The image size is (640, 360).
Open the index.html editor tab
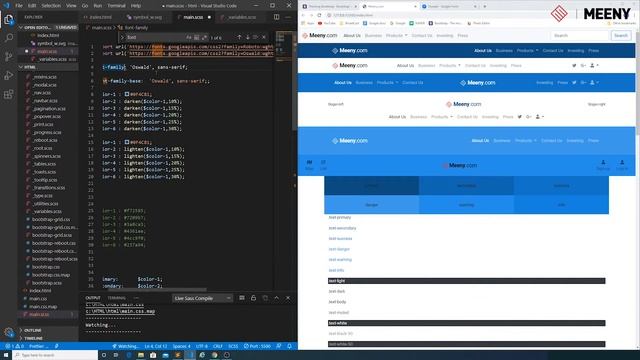coord(98,17)
